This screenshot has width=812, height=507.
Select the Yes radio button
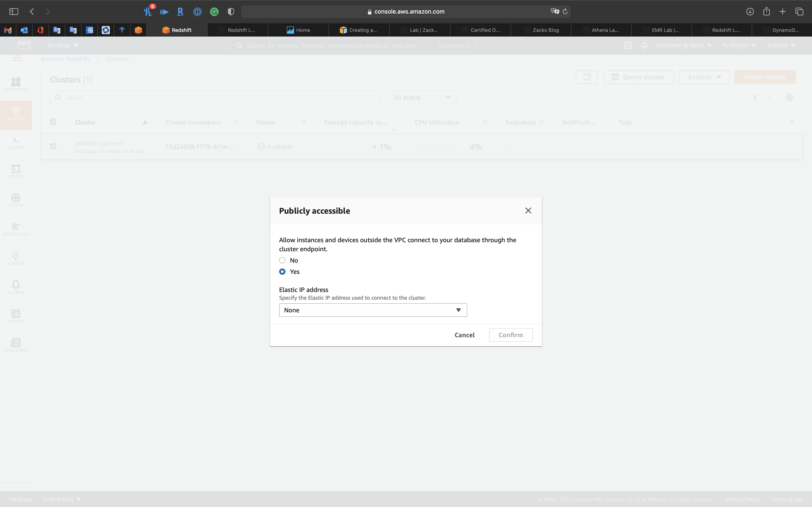pos(282,272)
